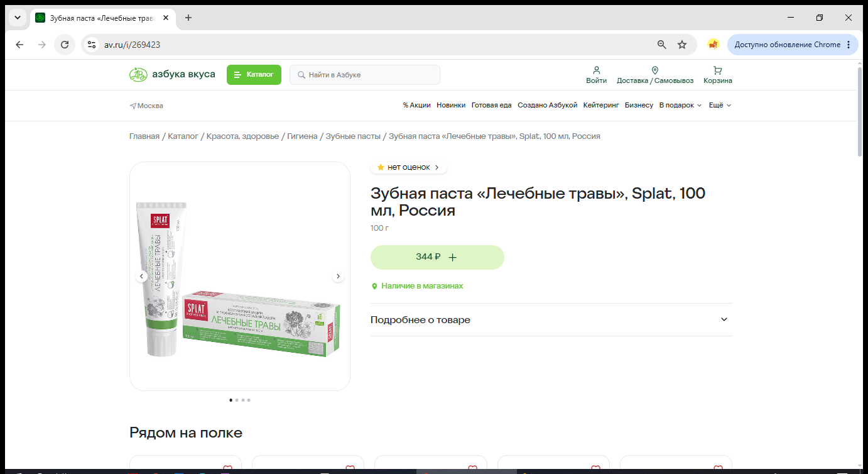Go to Главная breadcrumb

144,136
